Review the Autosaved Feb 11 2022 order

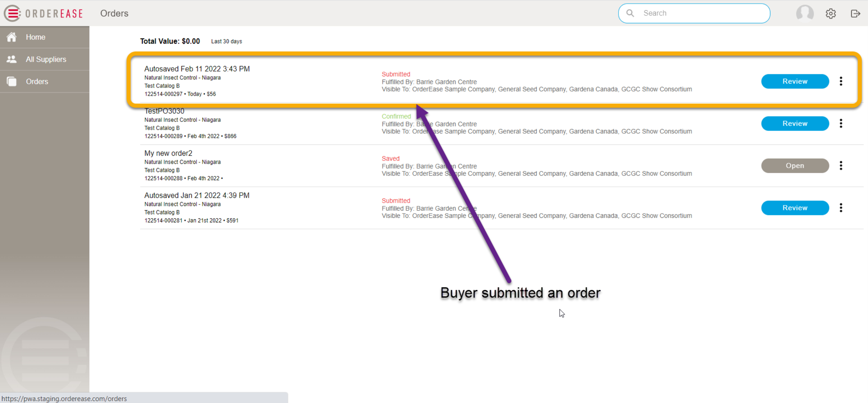[795, 81]
